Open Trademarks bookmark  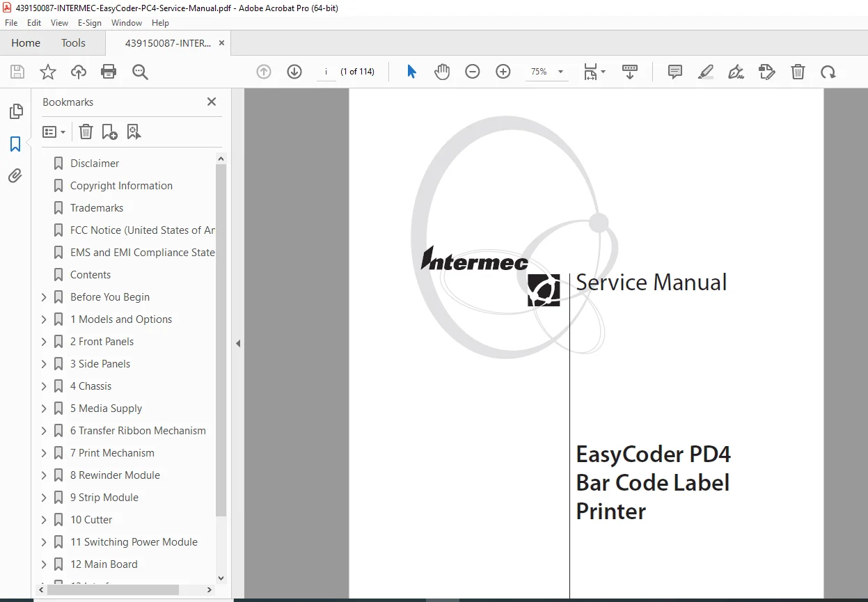coord(97,208)
